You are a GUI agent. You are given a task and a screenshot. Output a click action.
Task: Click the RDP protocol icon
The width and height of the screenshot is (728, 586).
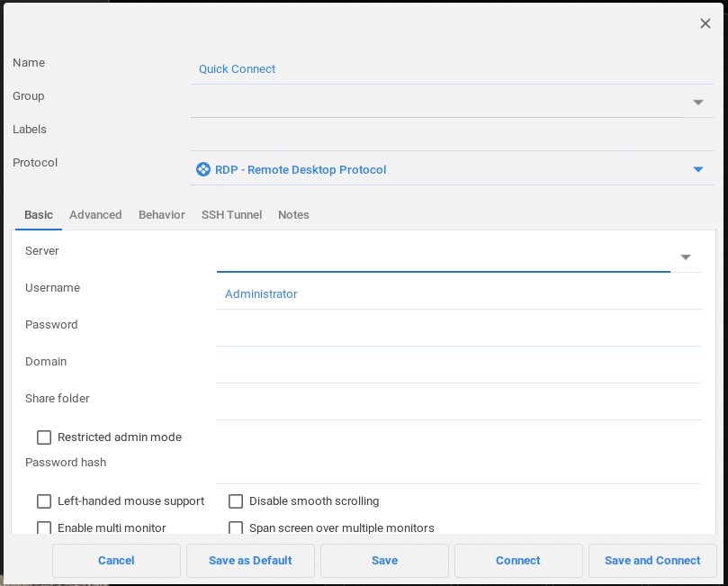click(202, 169)
